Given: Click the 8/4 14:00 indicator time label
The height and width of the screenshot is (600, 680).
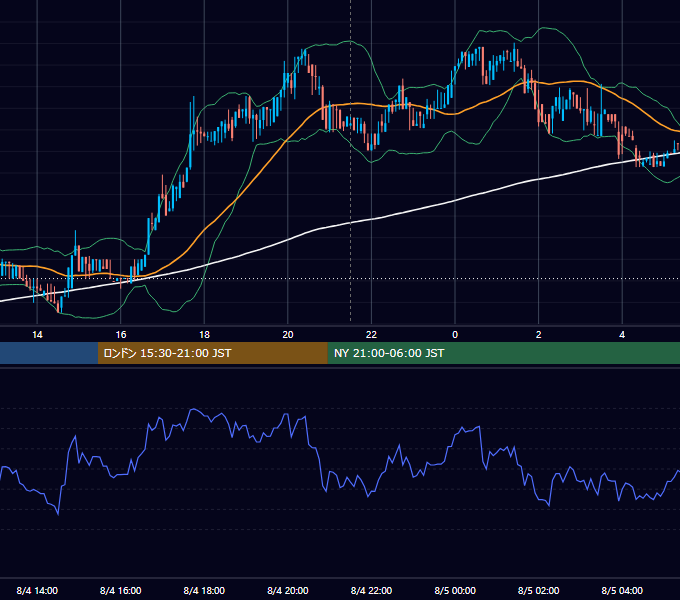Looking at the screenshot, I should click(x=37, y=590).
